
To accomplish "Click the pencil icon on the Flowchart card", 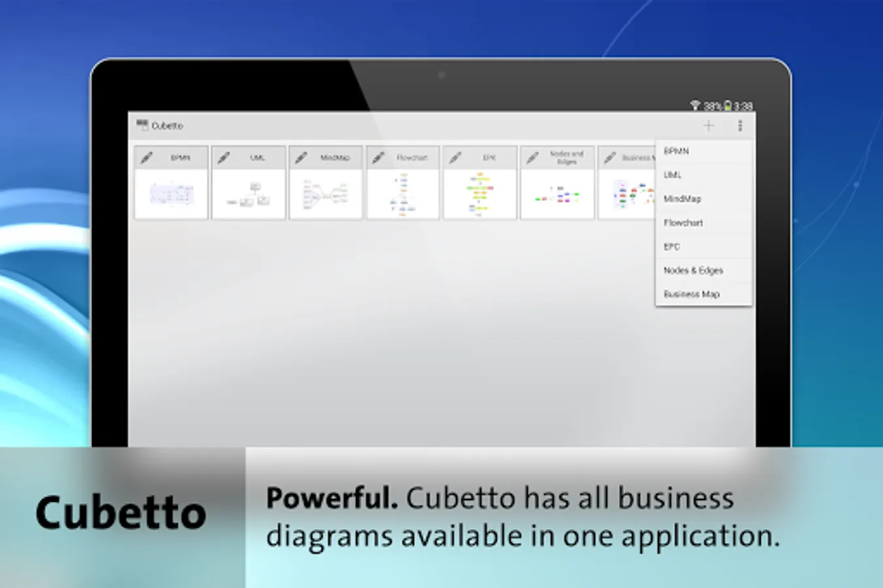I will [x=378, y=157].
